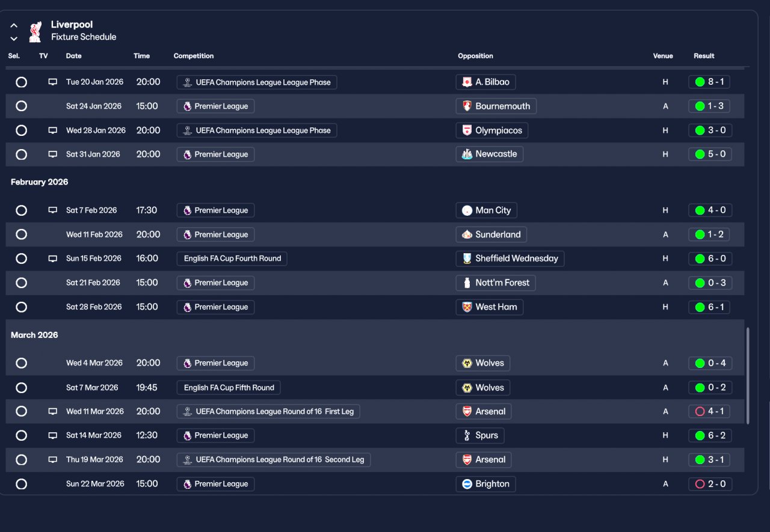Click the Sheffield Wednesday club badge
Viewport: 770px width, 532px height.
tap(467, 258)
